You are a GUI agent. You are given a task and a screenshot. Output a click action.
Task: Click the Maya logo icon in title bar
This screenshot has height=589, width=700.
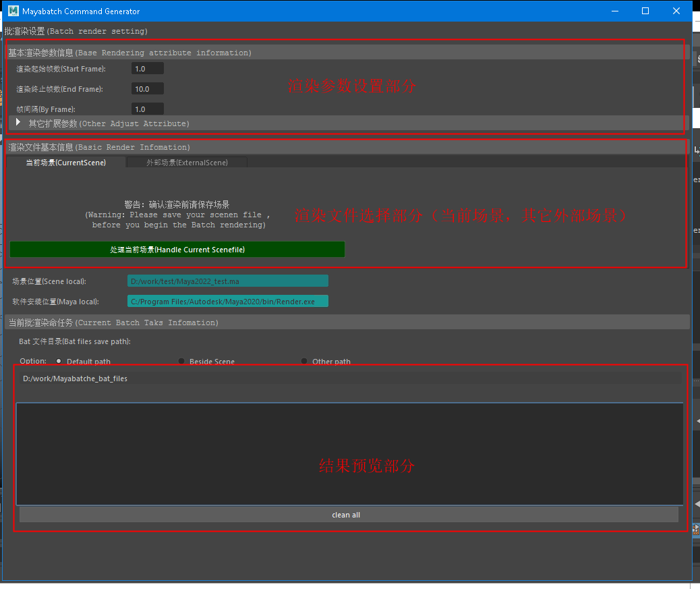(x=13, y=11)
